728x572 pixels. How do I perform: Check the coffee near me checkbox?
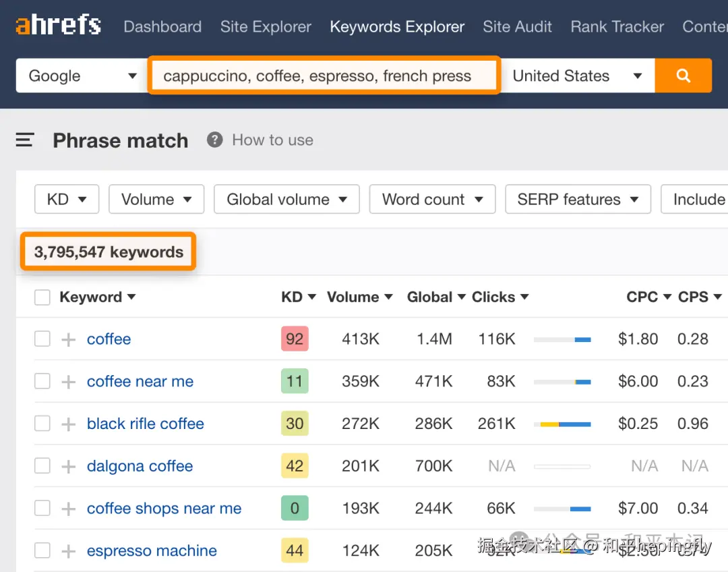tap(42, 381)
